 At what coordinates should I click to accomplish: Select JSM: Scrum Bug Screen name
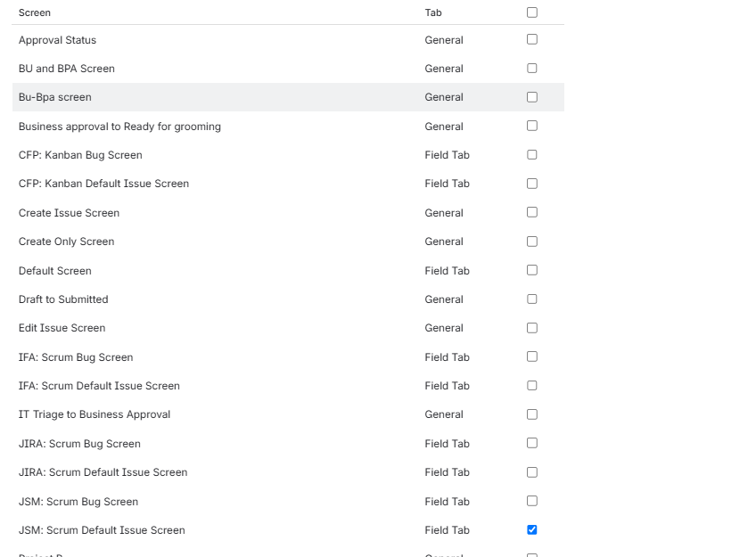click(x=78, y=502)
